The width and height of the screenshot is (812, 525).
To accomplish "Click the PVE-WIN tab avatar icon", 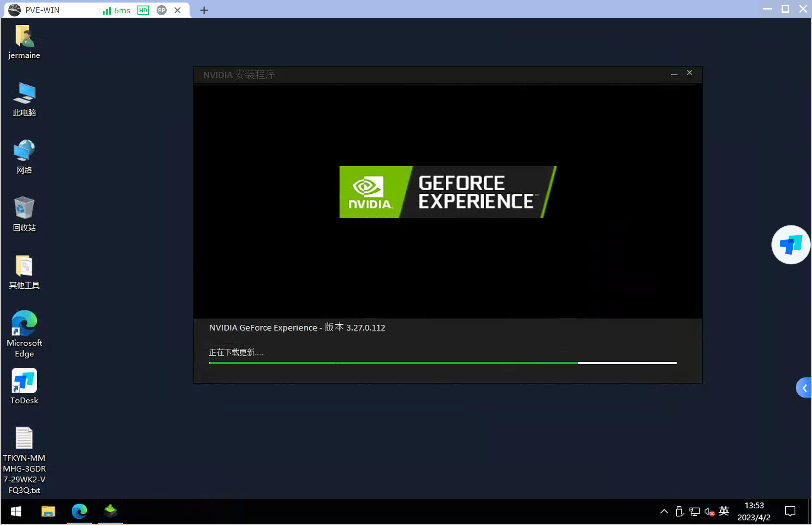I will [14, 10].
